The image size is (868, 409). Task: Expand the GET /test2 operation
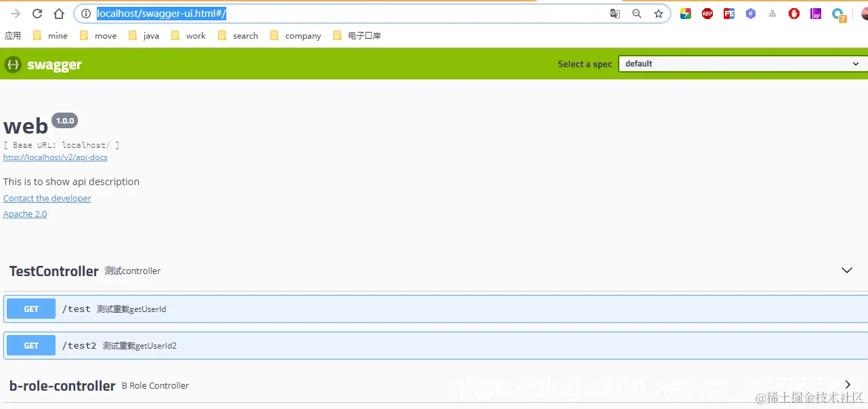[x=435, y=345]
